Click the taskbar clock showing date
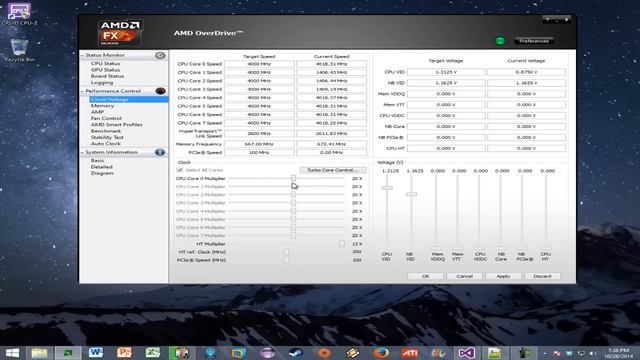Viewport: 640px width, 360px height. (x=619, y=353)
